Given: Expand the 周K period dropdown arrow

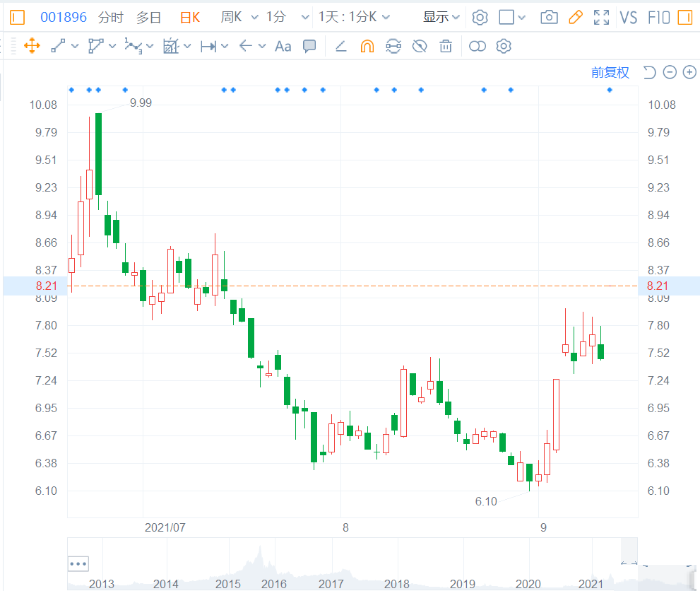Looking at the screenshot, I should click(x=255, y=17).
